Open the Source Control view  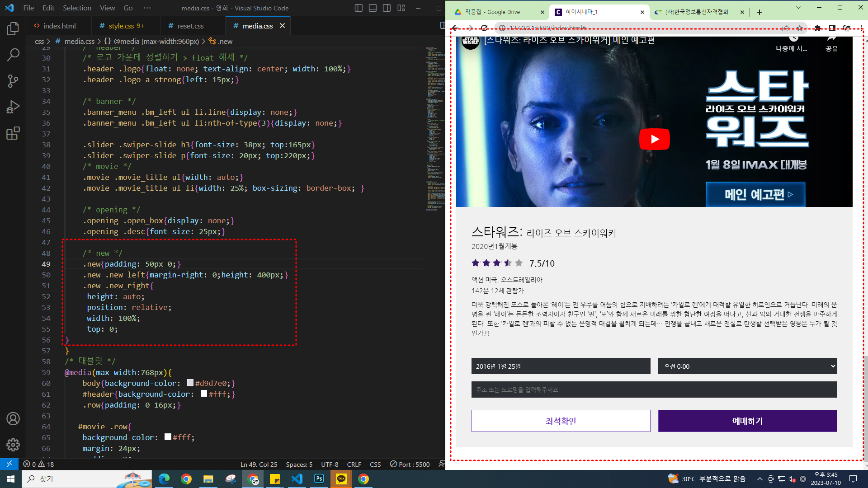(13, 81)
